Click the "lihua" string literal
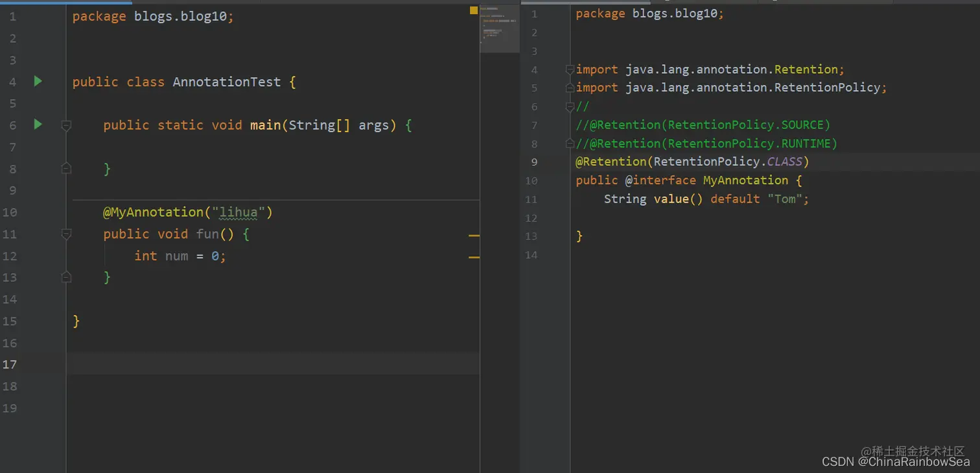 [x=239, y=212]
